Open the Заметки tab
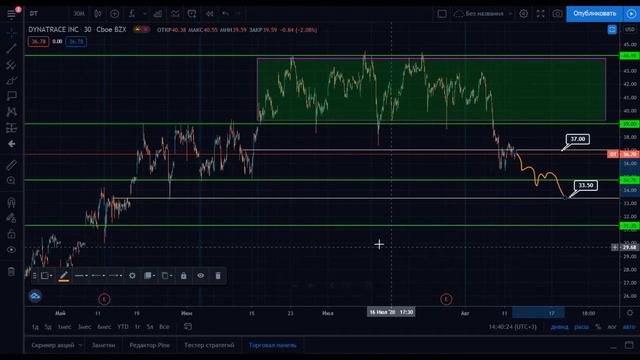 point(103,345)
